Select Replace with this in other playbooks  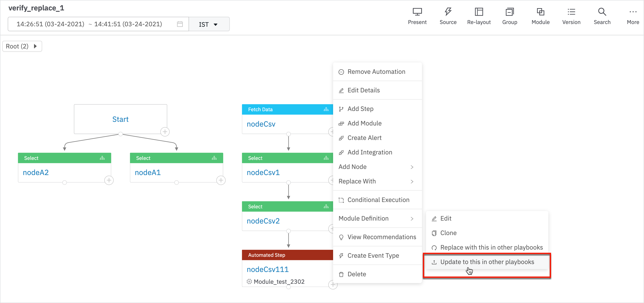pyautogui.click(x=487, y=247)
